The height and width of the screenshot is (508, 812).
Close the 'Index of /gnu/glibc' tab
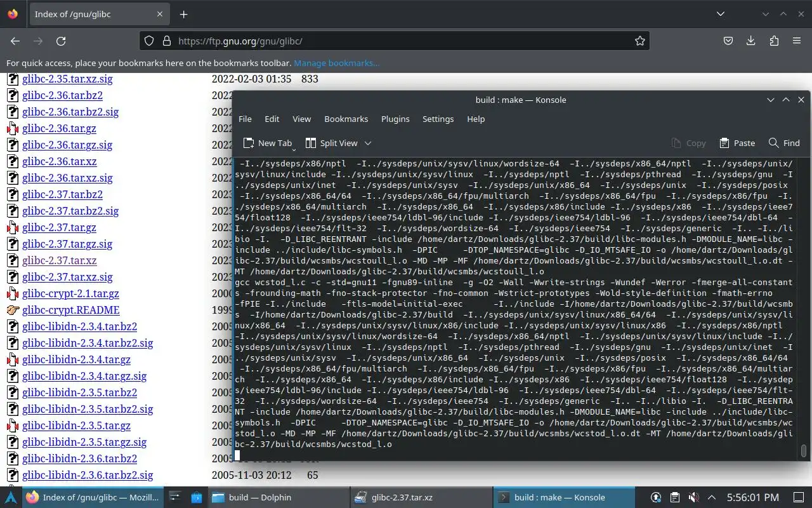[x=160, y=14]
